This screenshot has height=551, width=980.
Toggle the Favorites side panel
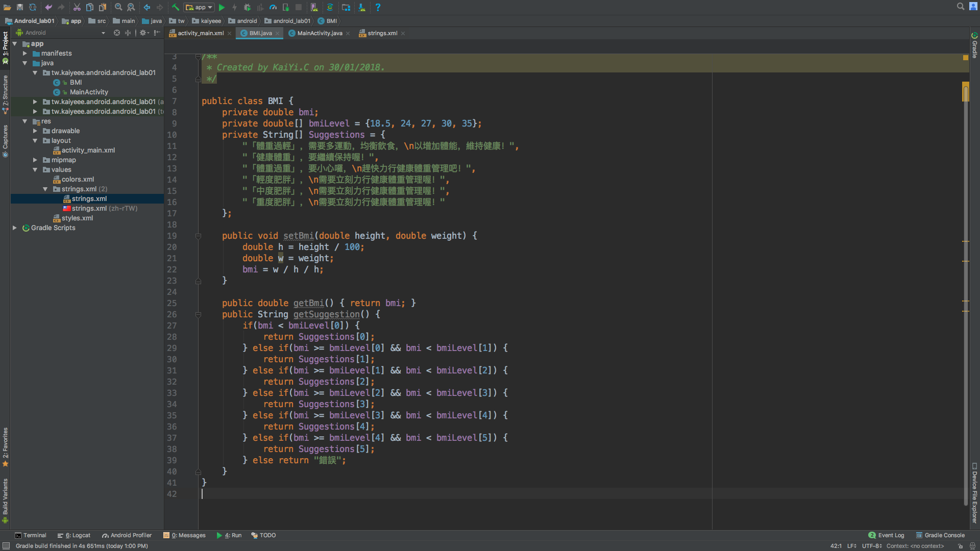[5, 447]
